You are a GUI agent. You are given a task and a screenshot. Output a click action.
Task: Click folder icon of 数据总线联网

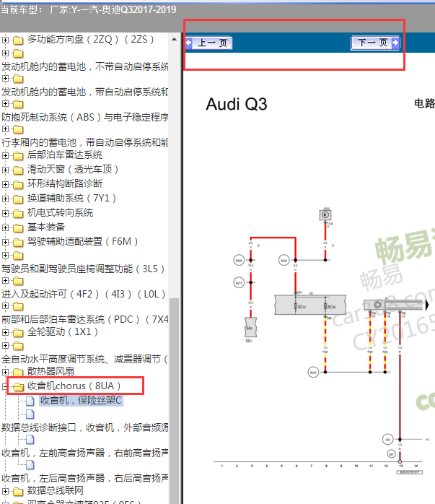pos(18,492)
